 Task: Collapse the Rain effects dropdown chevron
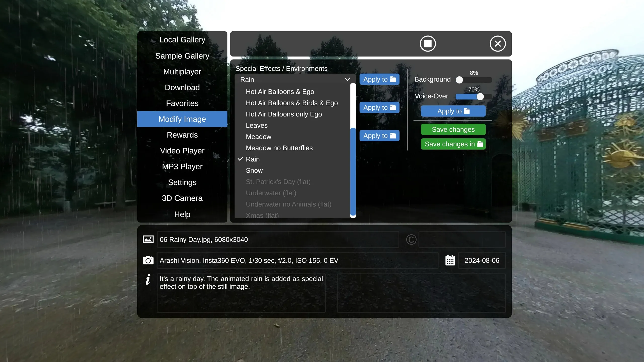(x=347, y=79)
